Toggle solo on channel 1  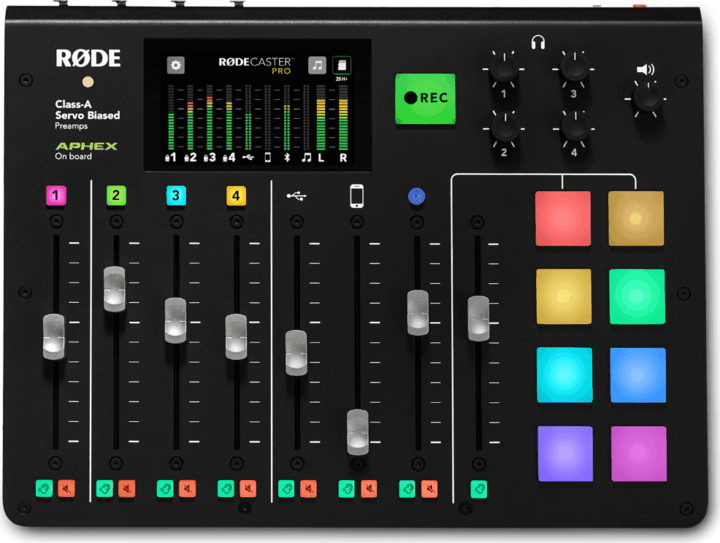point(44,488)
